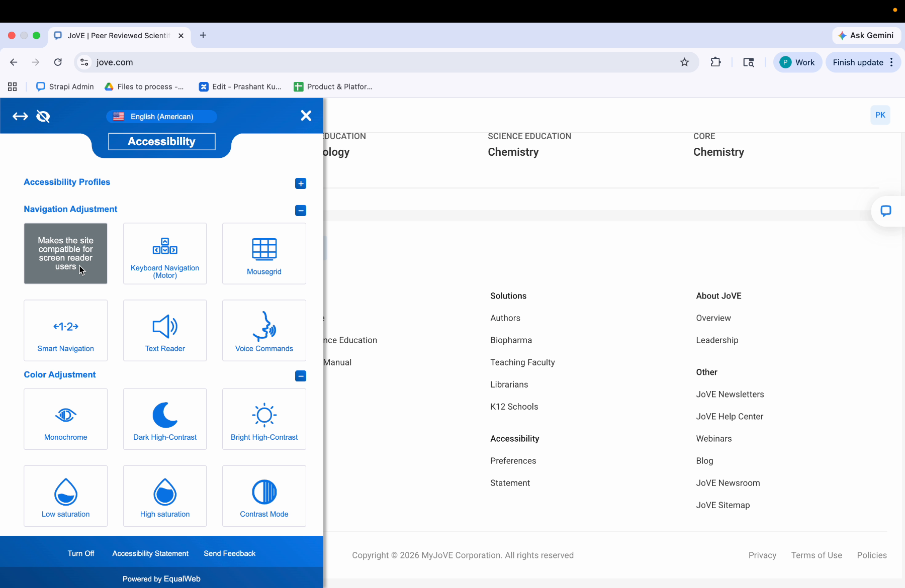The image size is (905, 588).
Task: Click the Accessibility heading button
Action: pyautogui.click(x=161, y=142)
